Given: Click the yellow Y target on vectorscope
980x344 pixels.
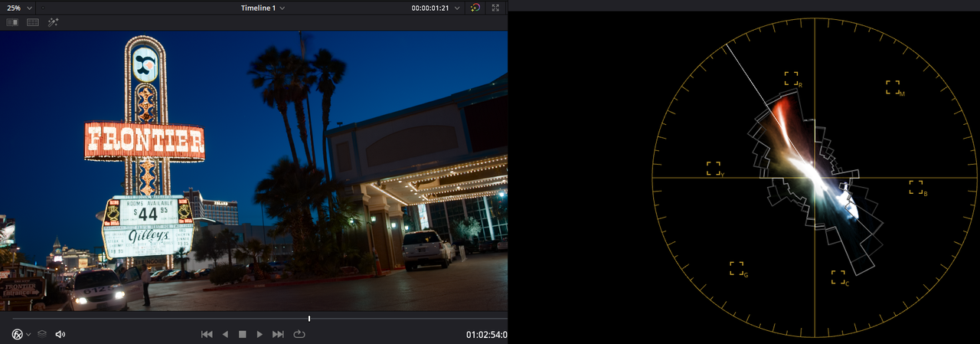Looking at the screenshot, I should (x=714, y=168).
